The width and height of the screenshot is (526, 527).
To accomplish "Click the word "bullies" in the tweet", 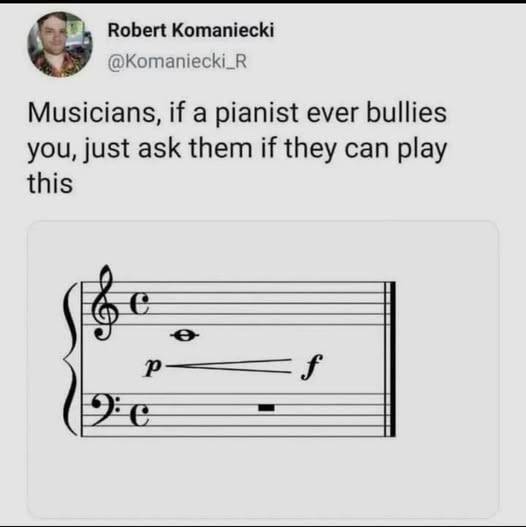I will (x=406, y=112).
